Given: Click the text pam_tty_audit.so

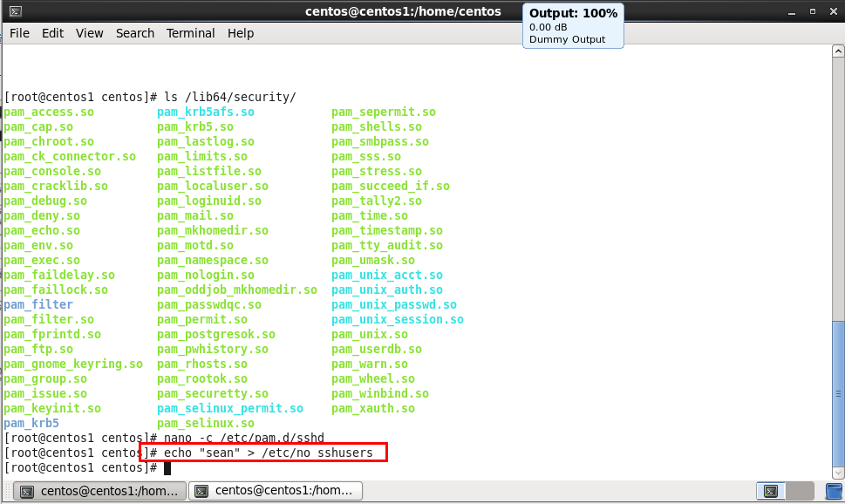Looking at the screenshot, I should click(387, 246).
